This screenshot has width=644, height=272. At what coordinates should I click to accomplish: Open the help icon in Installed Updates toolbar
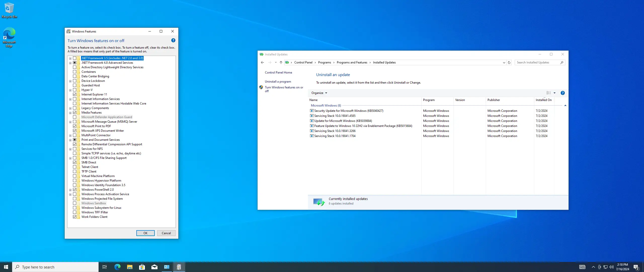[562, 93]
